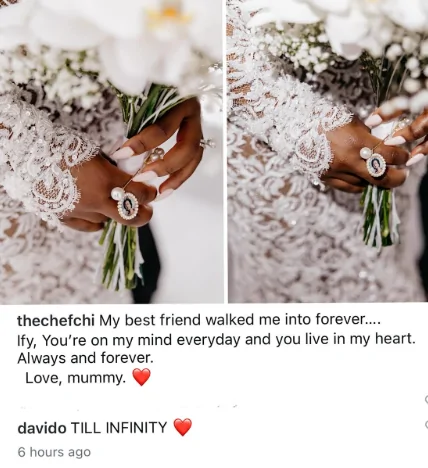
Task: Open the left bouquet photo
Action: pos(111,152)
